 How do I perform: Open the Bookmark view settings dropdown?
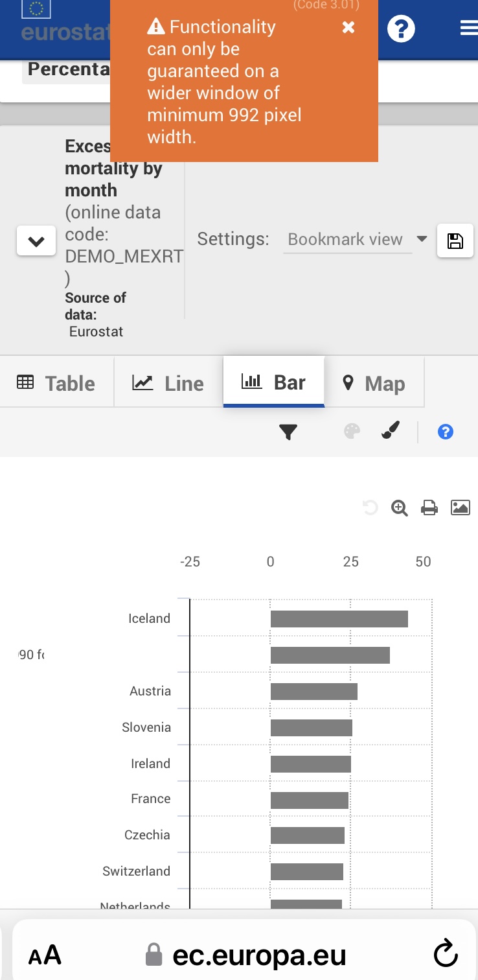point(356,240)
